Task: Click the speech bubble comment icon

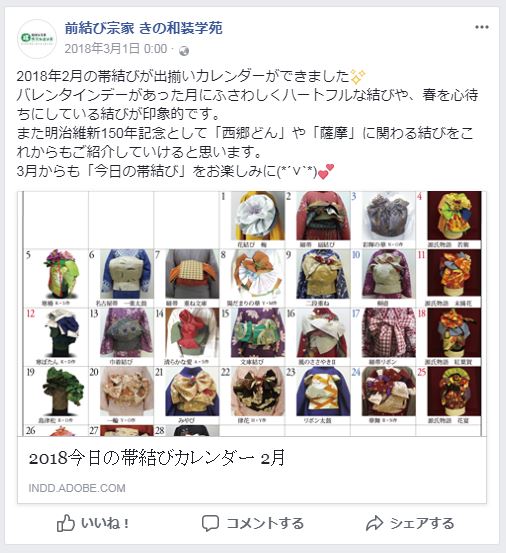Action: point(211,523)
